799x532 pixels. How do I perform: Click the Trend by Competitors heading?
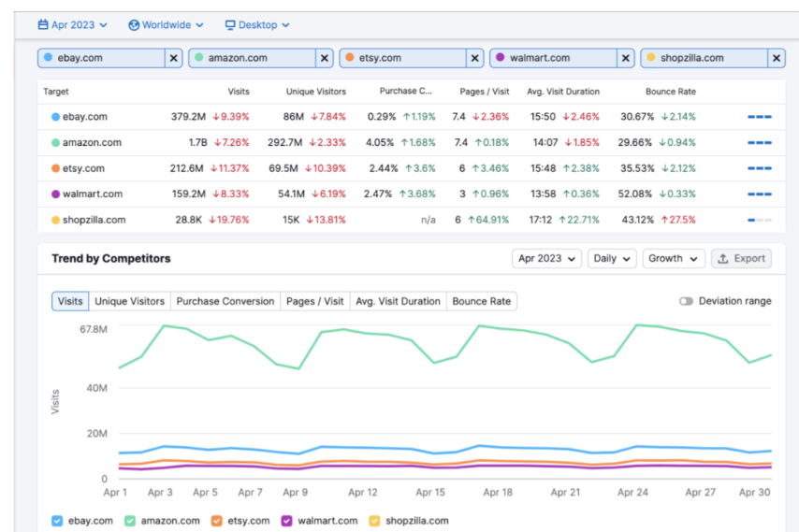[x=111, y=259]
